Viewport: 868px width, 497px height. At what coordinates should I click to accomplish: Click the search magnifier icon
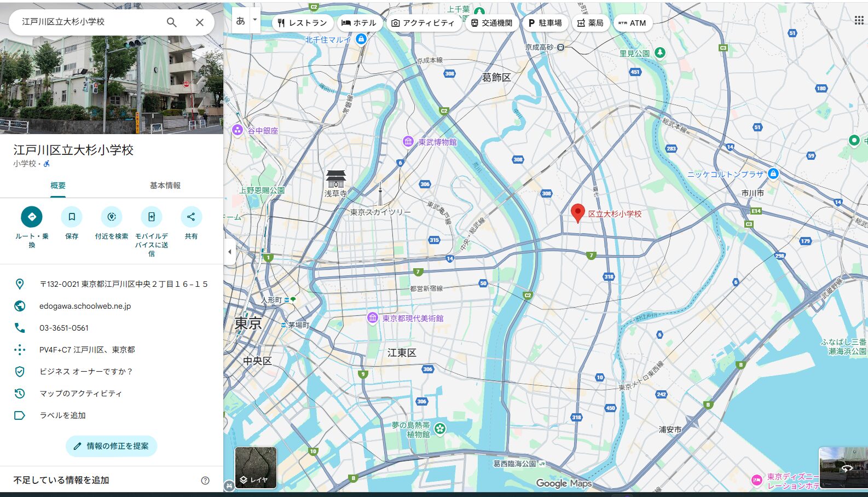[172, 22]
